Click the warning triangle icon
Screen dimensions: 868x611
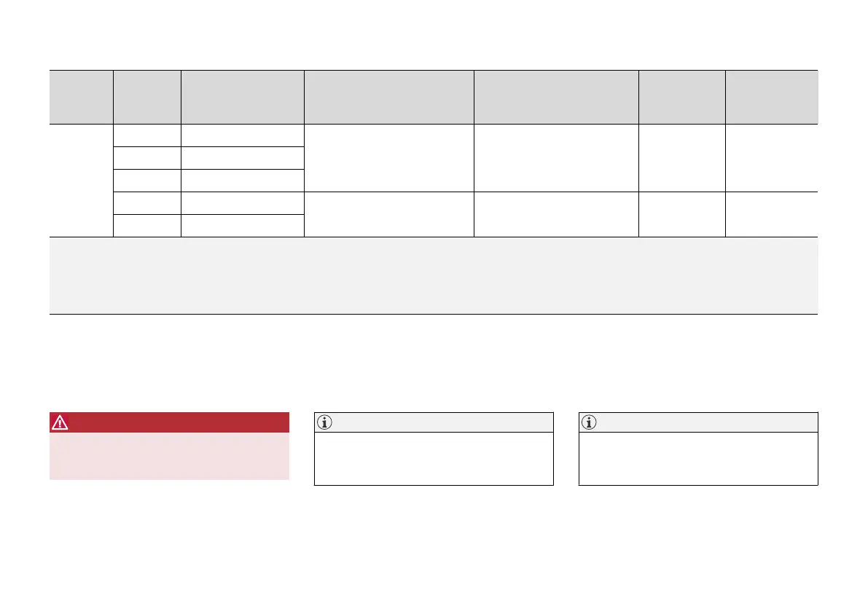58,423
